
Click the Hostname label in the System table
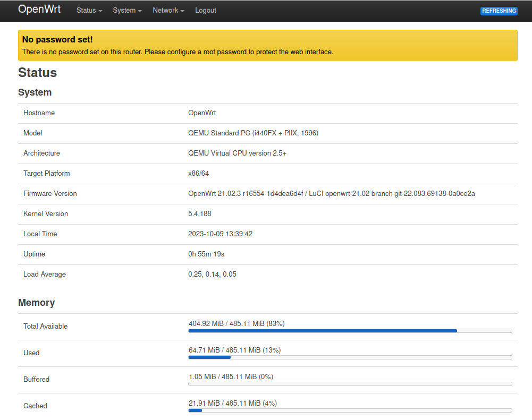[39, 113]
